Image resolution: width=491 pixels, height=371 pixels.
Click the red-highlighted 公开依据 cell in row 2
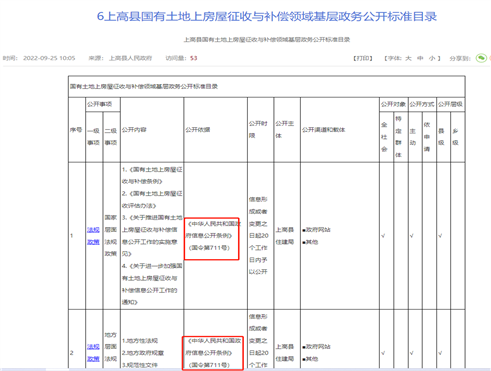click(213, 353)
